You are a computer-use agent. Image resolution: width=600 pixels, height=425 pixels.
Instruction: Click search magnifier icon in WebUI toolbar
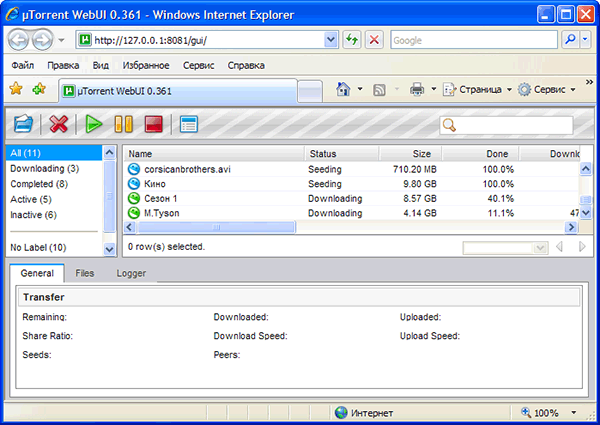tap(449, 125)
